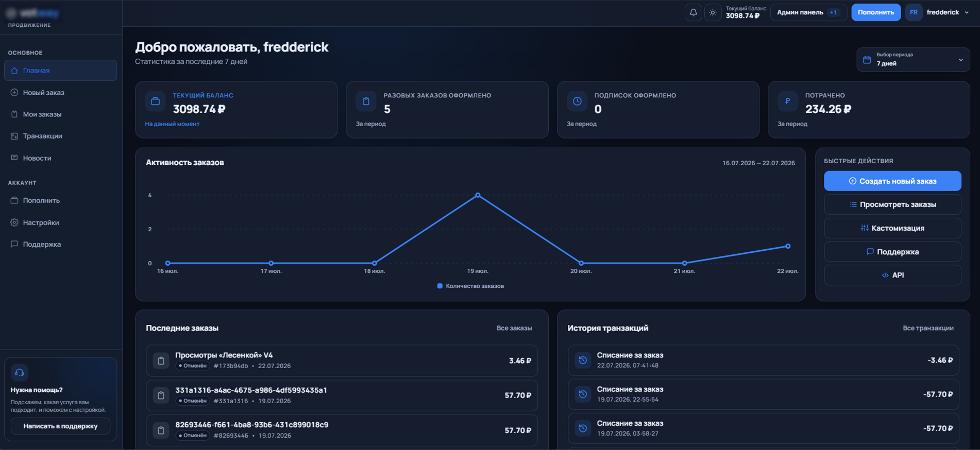
Task: Click the 16 июл. data point on chart
Action: tap(167, 263)
